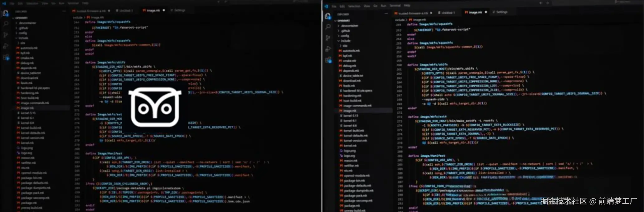Image resolution: width=644 pixels, height=212 pixels.
Task: Click the go back arrow in right window
Action: [541, 3]
